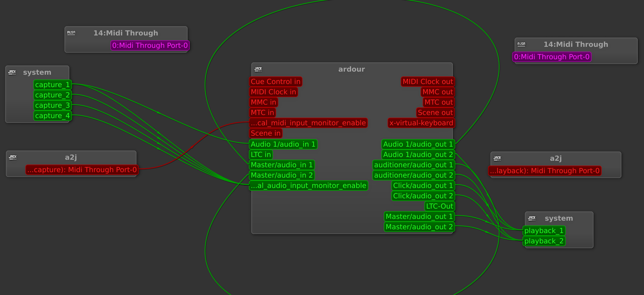Click the 'a2j' title of the capture node
This screenshot has height=295, width=644.
click(x=71, y=157)
